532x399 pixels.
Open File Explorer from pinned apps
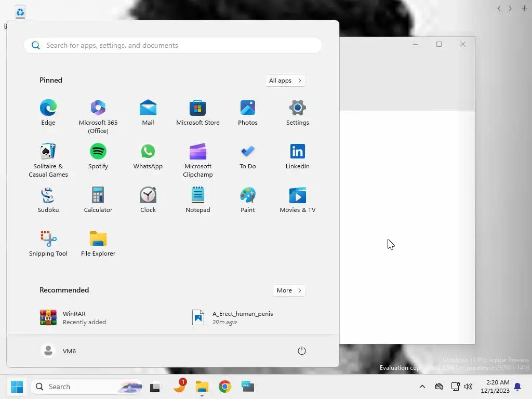coord(98,244)
